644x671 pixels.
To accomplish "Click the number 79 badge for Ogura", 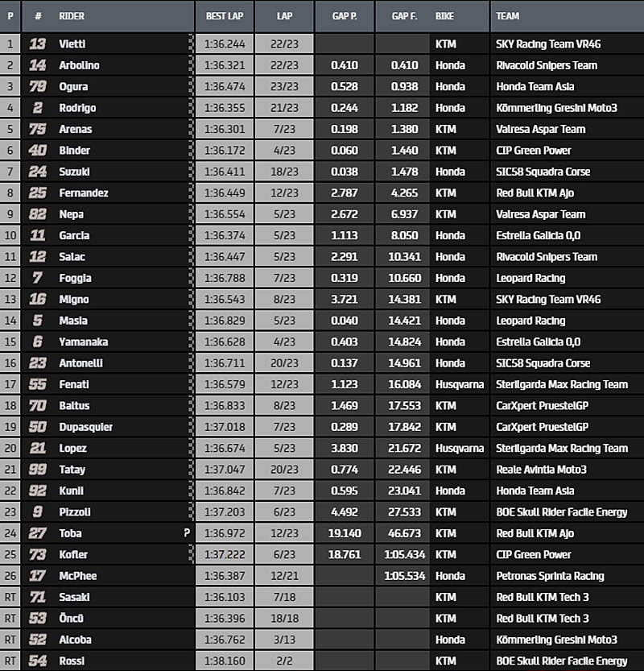I will tap(38, 87).
